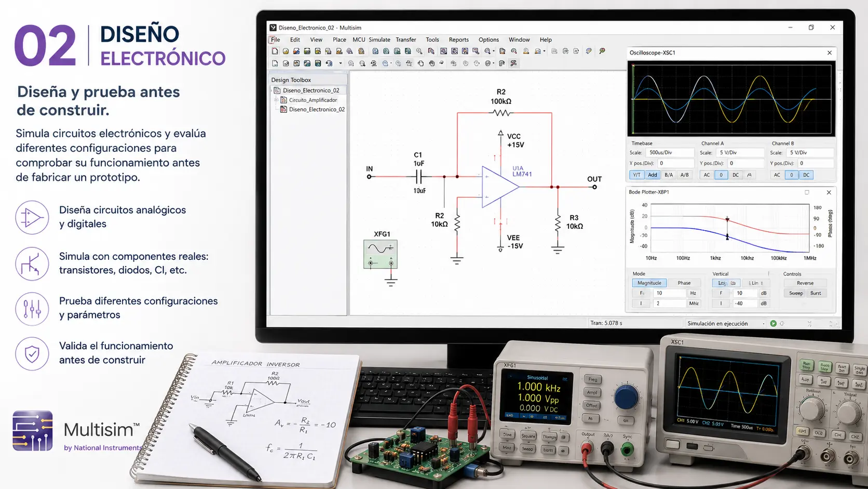Click the green run simulation icon

[x=773, y=323]
